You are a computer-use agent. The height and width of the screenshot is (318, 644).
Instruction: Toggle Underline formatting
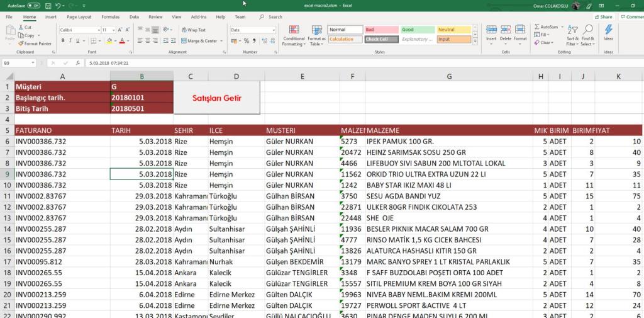[78, 41]
